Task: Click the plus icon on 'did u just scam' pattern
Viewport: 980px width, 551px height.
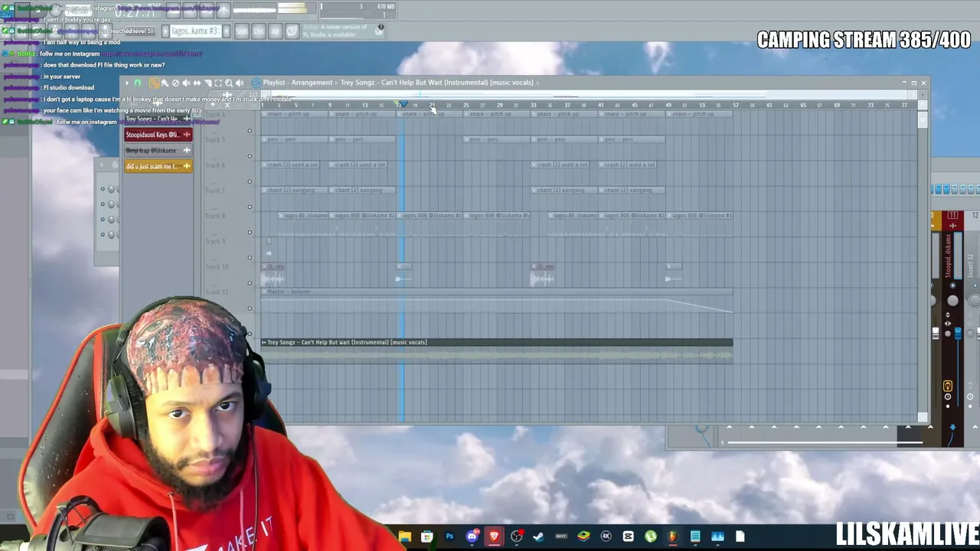Action: (186, 166)
